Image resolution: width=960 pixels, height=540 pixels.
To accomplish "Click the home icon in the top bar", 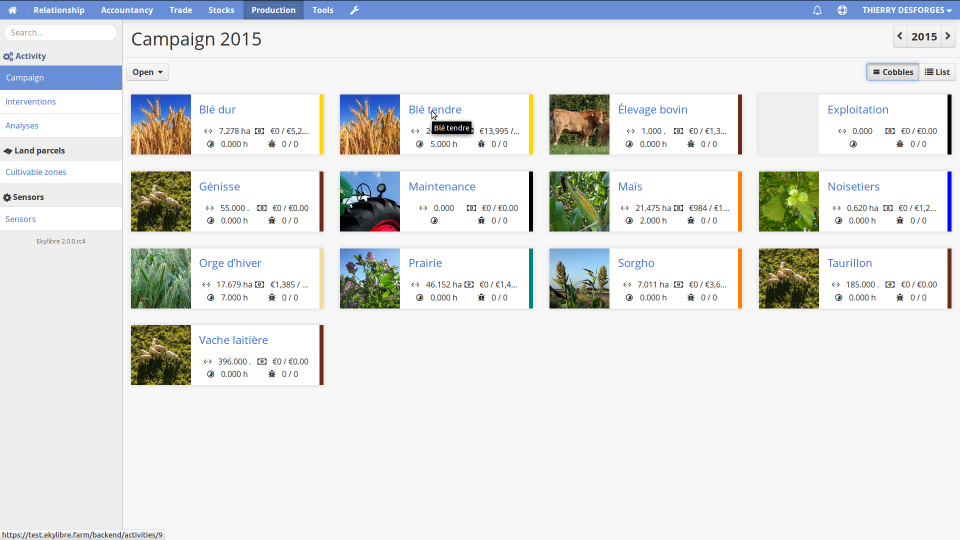I will (x=12, y=10).
